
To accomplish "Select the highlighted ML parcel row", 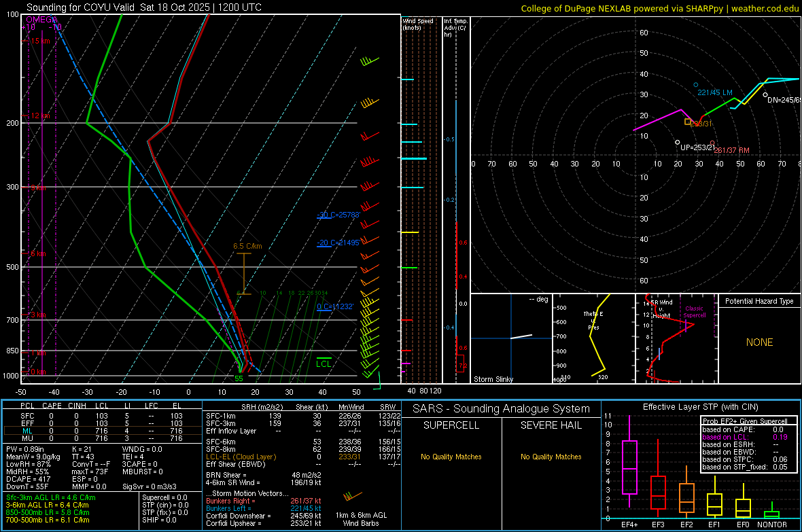I will (x=103, y=431).
